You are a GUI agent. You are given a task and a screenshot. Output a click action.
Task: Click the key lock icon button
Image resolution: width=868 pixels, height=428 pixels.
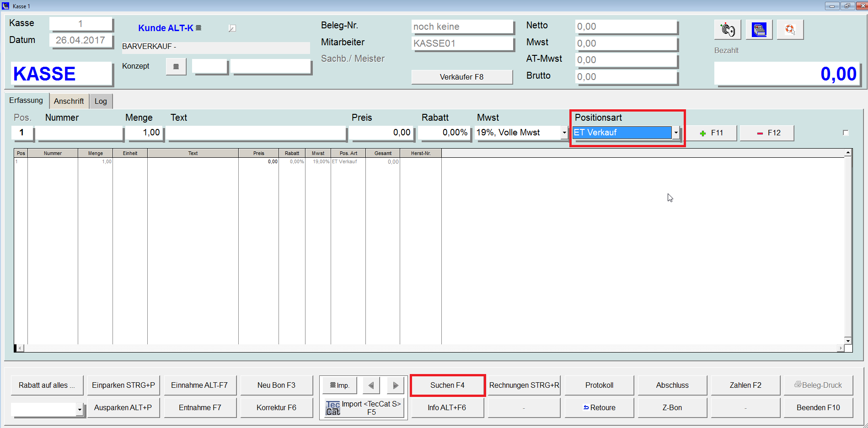tap(727, 30)
